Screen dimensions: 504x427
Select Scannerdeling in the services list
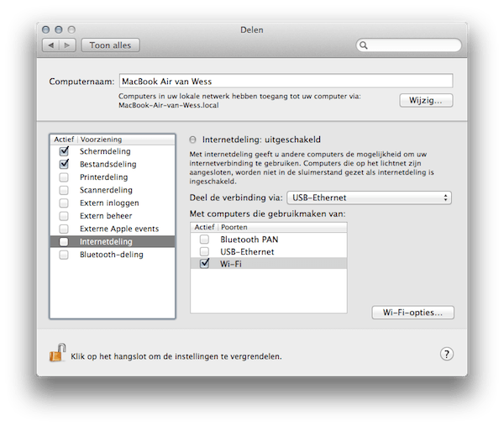point(106,190)
